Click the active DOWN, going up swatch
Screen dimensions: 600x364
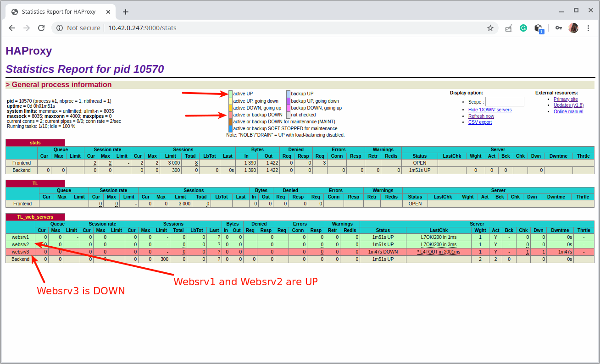231,108
